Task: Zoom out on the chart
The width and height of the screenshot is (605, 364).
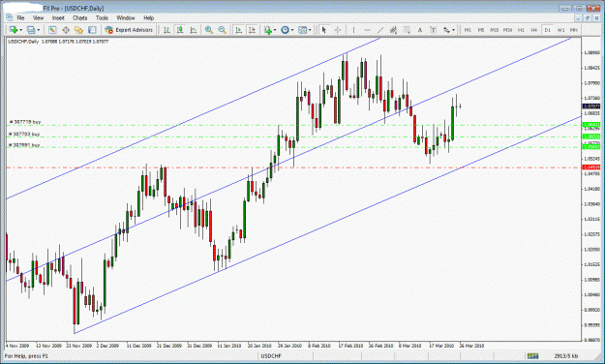Action: 222,30
